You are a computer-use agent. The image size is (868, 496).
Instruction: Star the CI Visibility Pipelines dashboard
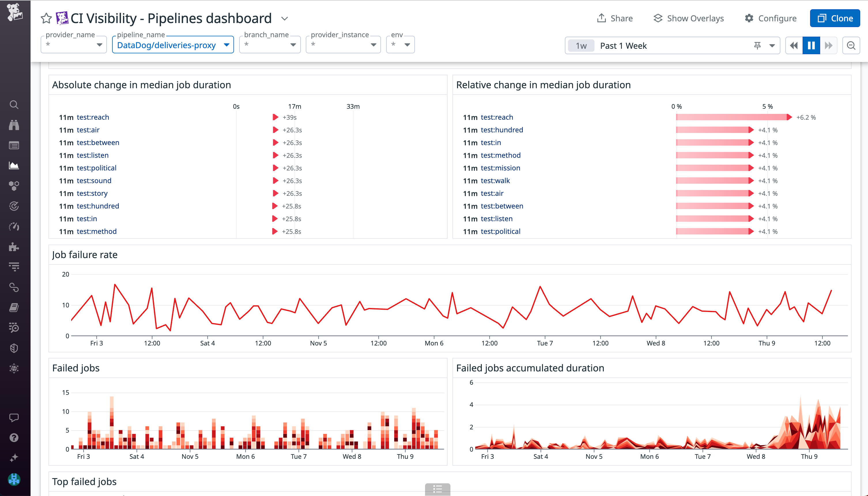pyautogui.click(x=46, y=18)
